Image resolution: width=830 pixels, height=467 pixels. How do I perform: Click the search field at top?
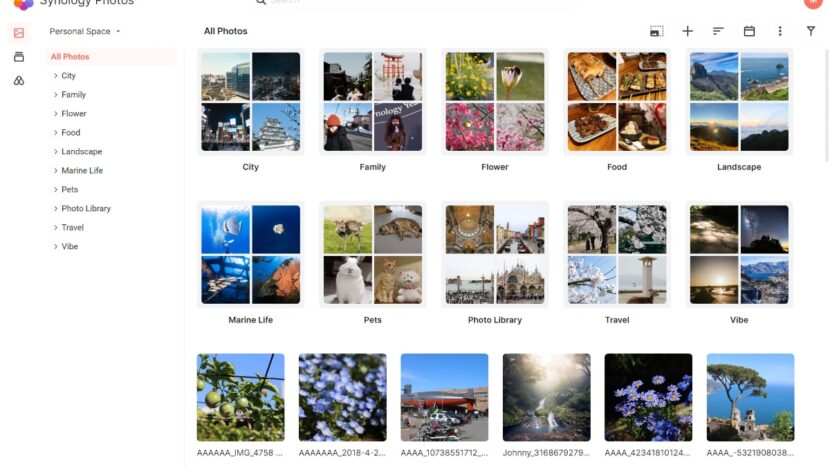click(416, 3)
